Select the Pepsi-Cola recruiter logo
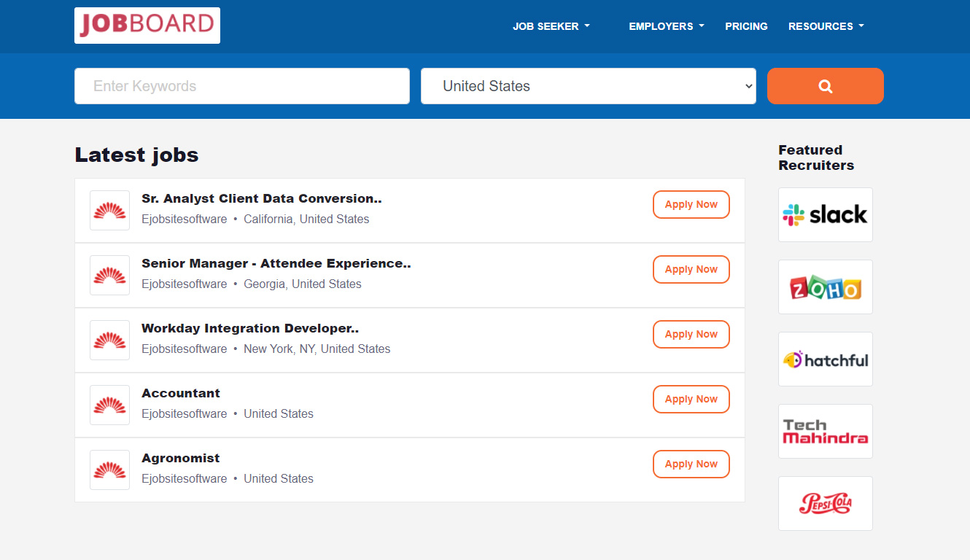The height and width of the screenshot is (560, 970). 825,503
